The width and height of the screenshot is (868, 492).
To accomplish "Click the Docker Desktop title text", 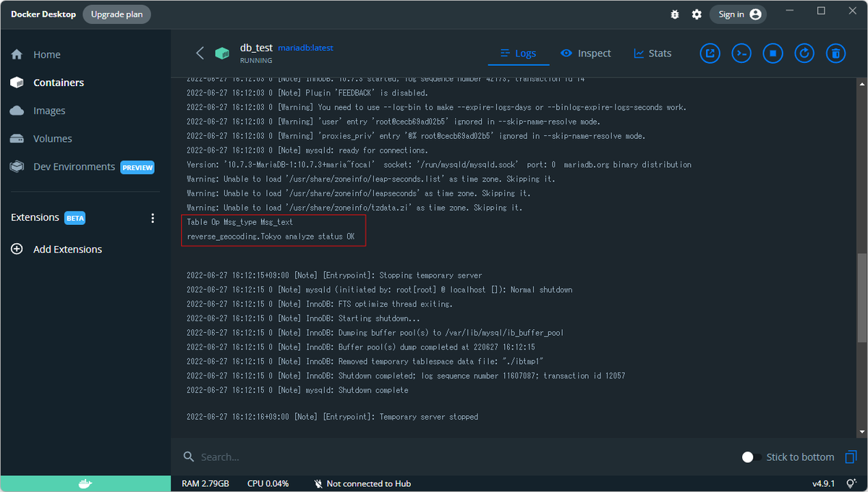I will click(x=43, y=14).
